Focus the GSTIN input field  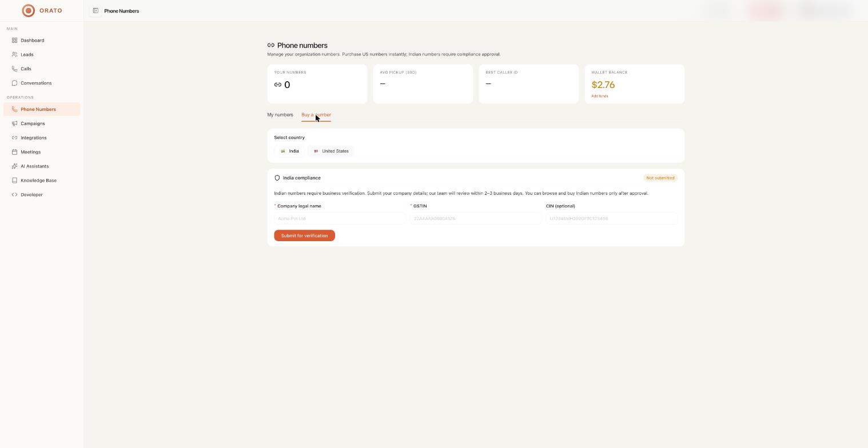476,218
